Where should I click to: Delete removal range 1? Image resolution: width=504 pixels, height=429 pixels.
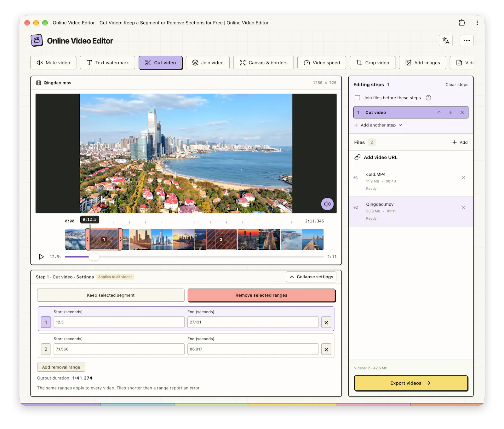point(326,322)
